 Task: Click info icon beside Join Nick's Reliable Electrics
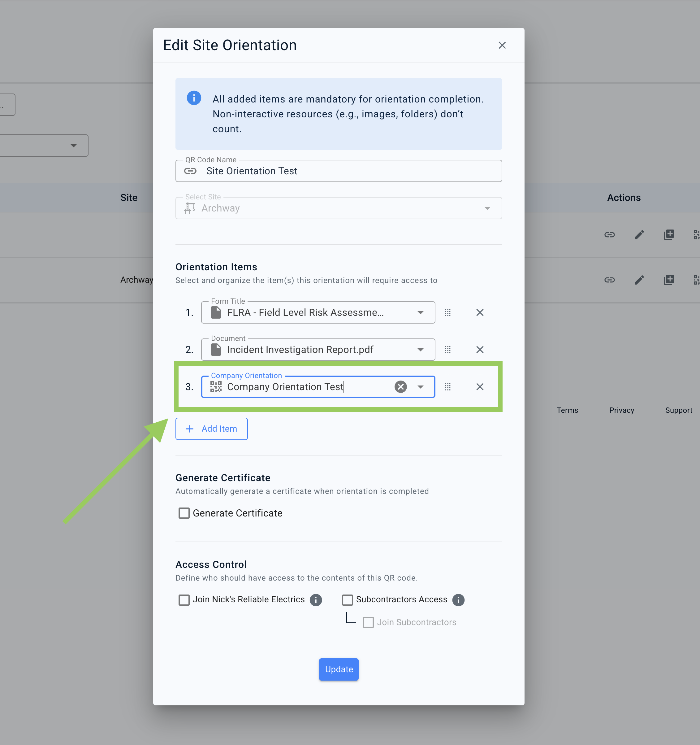(x=316, y=600)
